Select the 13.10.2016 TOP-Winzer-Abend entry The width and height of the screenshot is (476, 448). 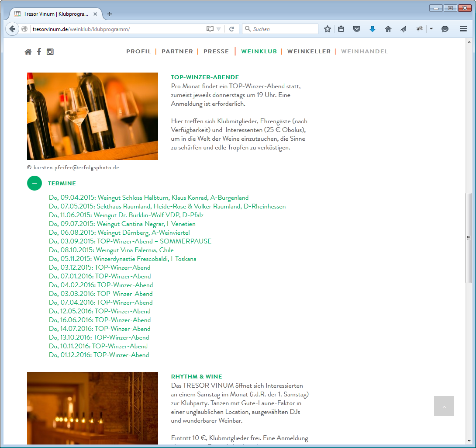(99, 337)
